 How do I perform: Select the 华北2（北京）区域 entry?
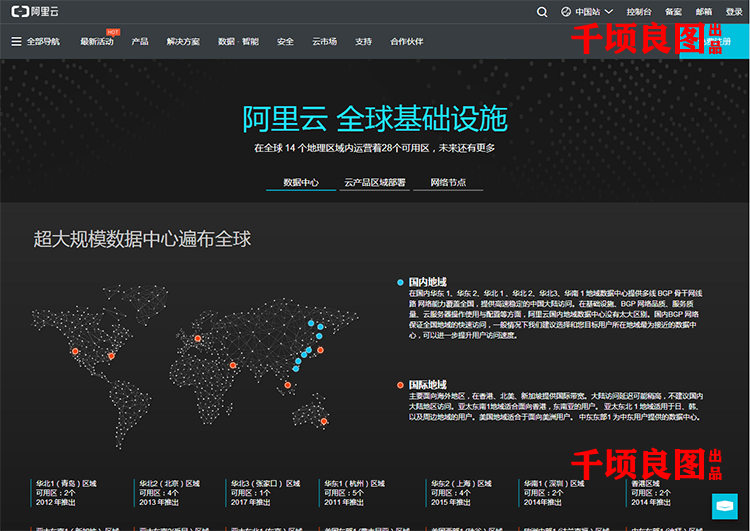pyautogui.click(x=169, y=493)
